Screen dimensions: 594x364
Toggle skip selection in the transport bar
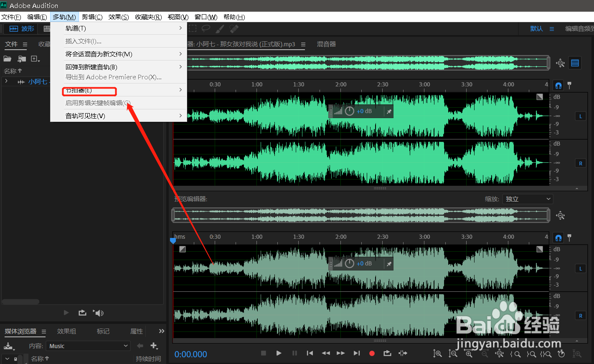tap(403, 353)
